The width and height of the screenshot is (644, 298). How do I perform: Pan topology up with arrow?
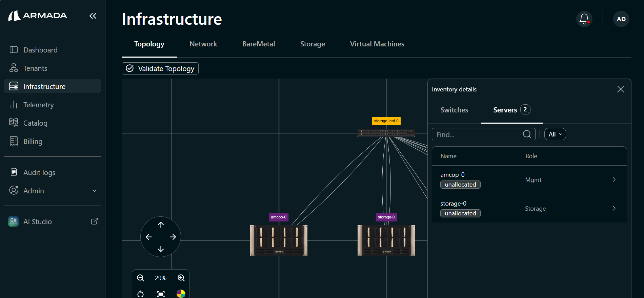pos(161,225)
